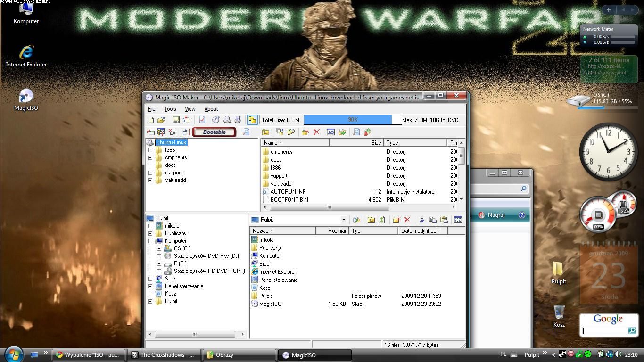
Task: Click the Nagraj button in background window
Action: (x=492, y=215)
